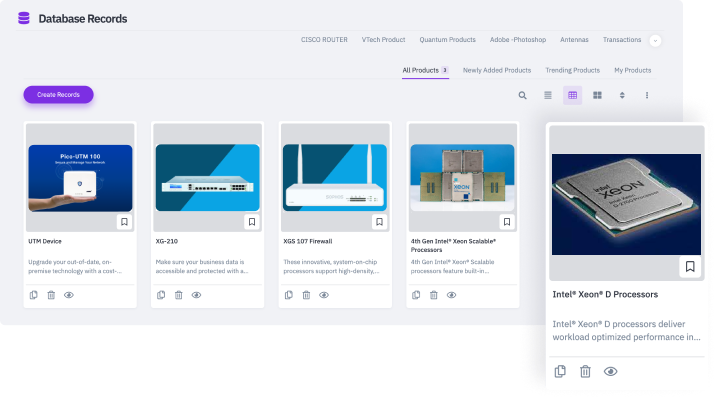
Task: Expand the more categories chevron after Transactions
Action: (x=655, y=40)
